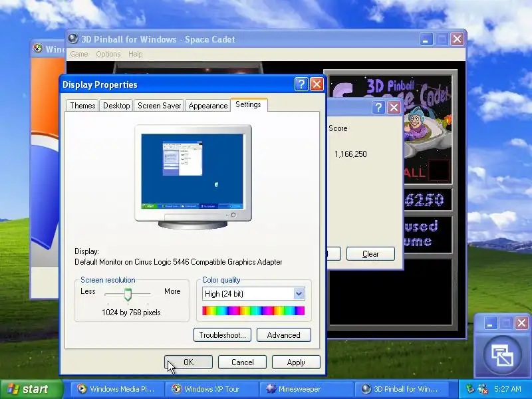Click the Display Properties help question mark
532x399 pixels.
[x=301, y=84]
